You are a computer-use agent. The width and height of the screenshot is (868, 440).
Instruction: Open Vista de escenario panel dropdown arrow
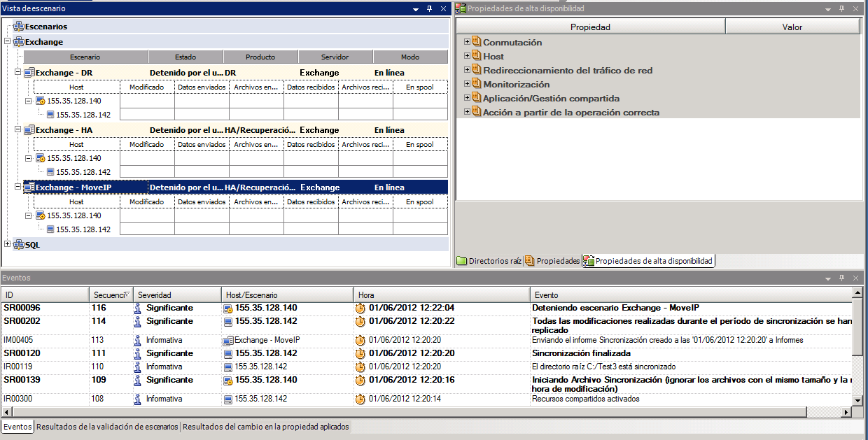click(416, 9)
